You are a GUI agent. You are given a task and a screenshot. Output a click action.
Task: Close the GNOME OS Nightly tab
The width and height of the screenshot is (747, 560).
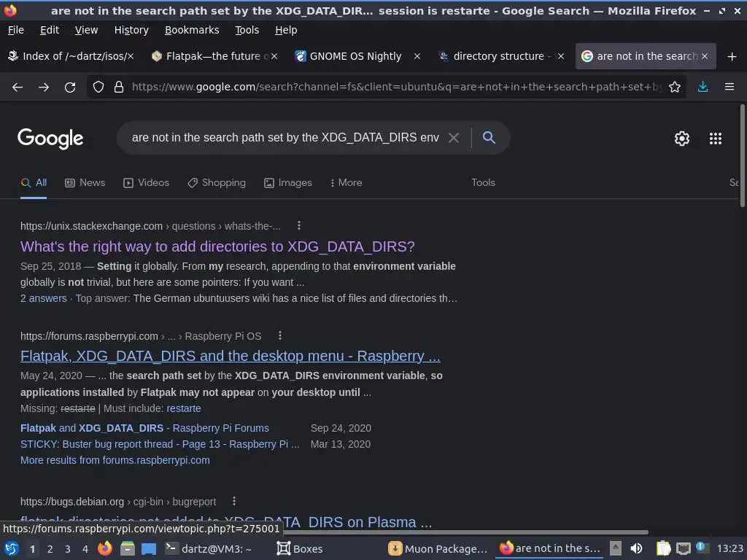click(x=417, y=57)
